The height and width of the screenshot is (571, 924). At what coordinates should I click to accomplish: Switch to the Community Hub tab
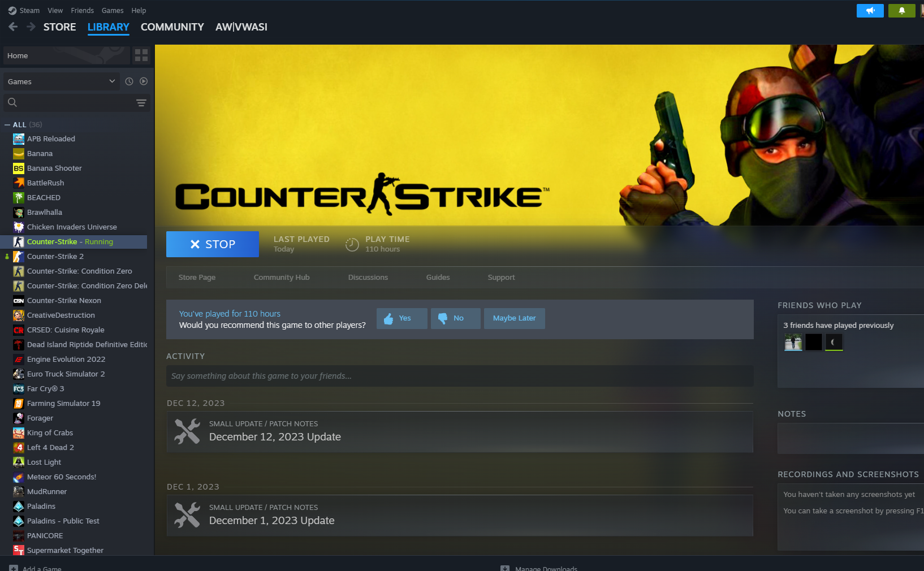point(281,277)
